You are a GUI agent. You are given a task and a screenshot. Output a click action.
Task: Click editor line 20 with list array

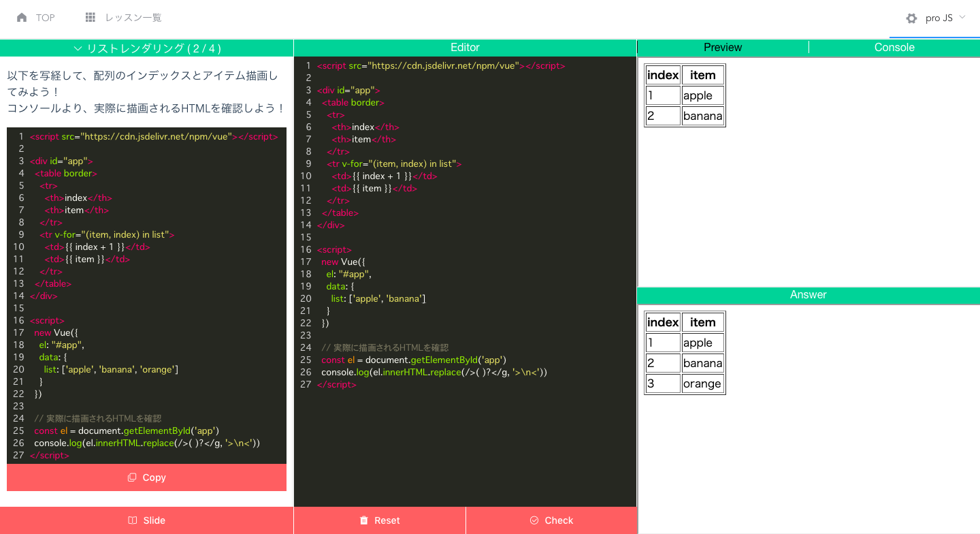click(378, 298)
